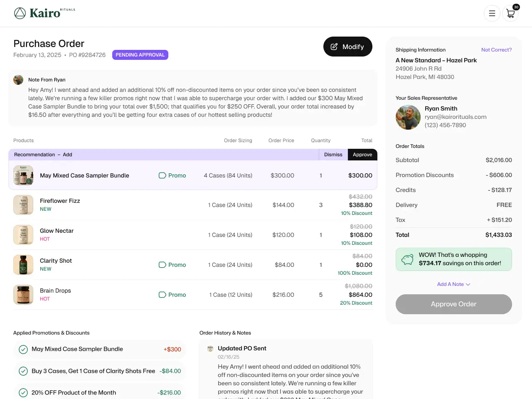The width and height of the screenshot is (532, 399).
Task: Click check icon for Buy 3 Cases promotion
Action: 23,371
